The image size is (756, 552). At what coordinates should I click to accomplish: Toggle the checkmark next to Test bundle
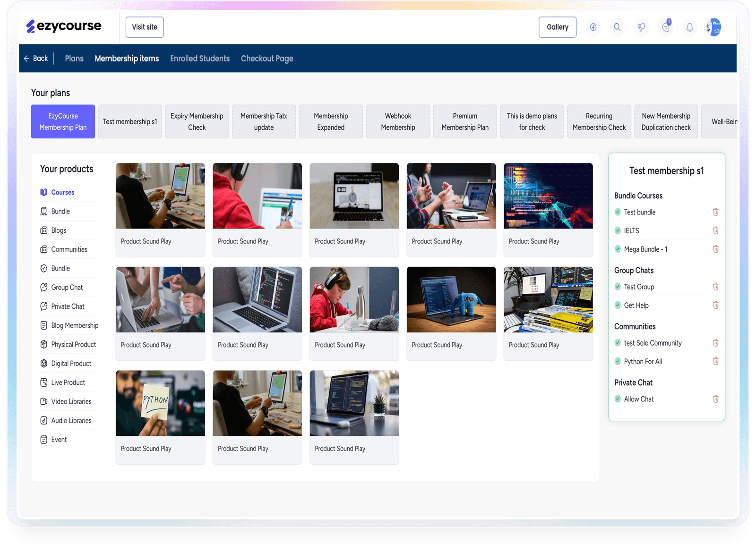(618, 212)
